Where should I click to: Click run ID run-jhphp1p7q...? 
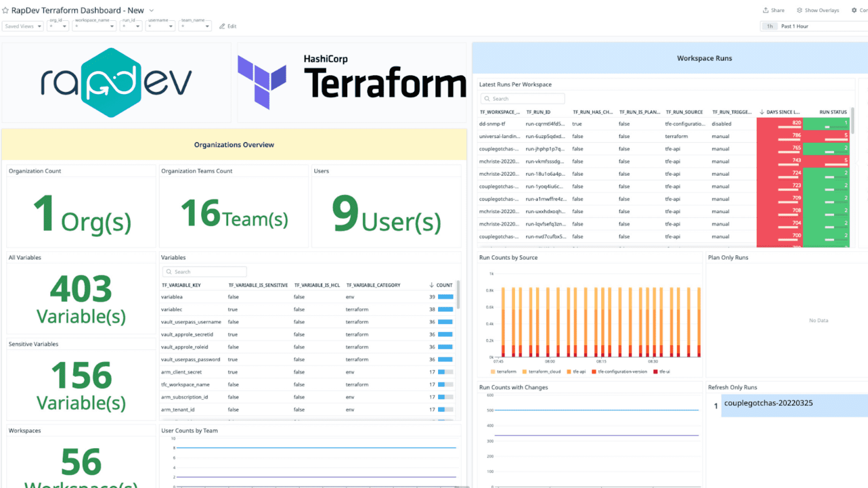point(545,149)
